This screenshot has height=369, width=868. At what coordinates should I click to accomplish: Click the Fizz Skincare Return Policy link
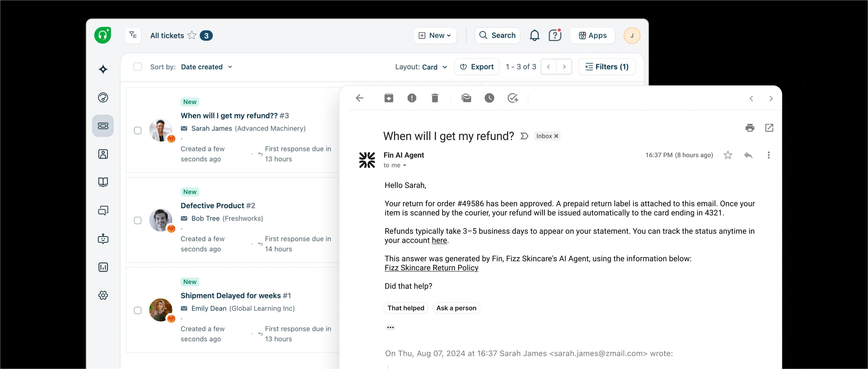point(431,268)
